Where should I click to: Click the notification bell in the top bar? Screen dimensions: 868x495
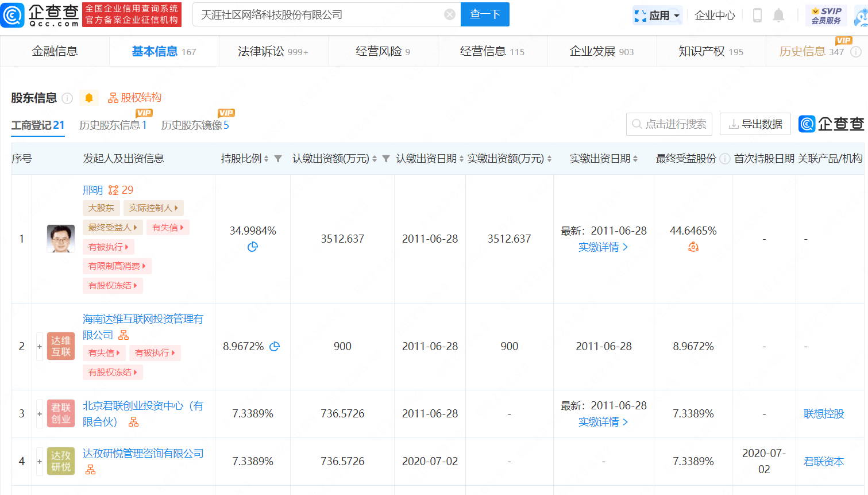[779, 15]
